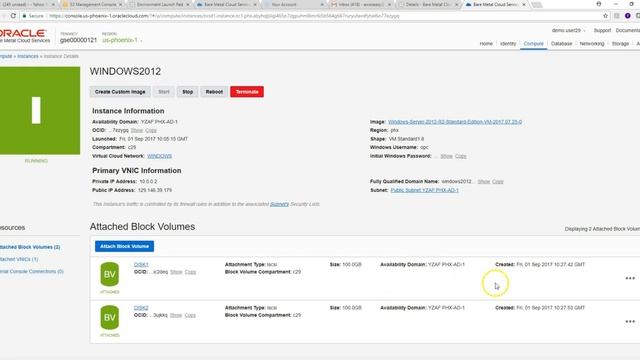Open the actions menu for DISK1 row
The width and height of the screenshot is (640, 360).
(x=630, y=278)
